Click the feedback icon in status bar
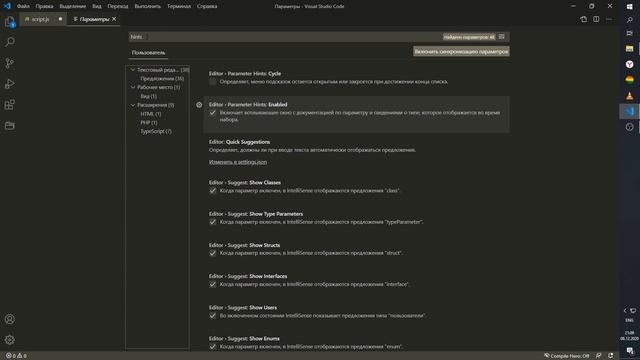The image size is (640, 360). coord(598,356)
